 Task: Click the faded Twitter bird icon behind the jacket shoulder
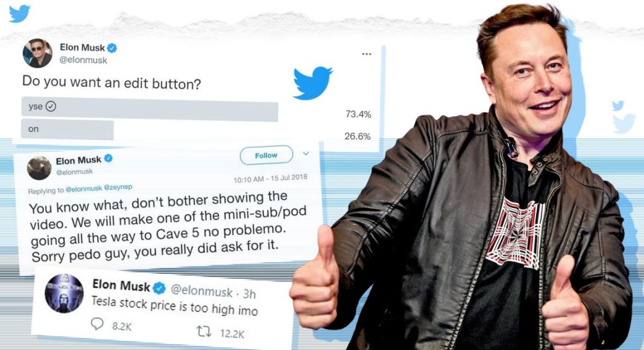tap(624, 124)
